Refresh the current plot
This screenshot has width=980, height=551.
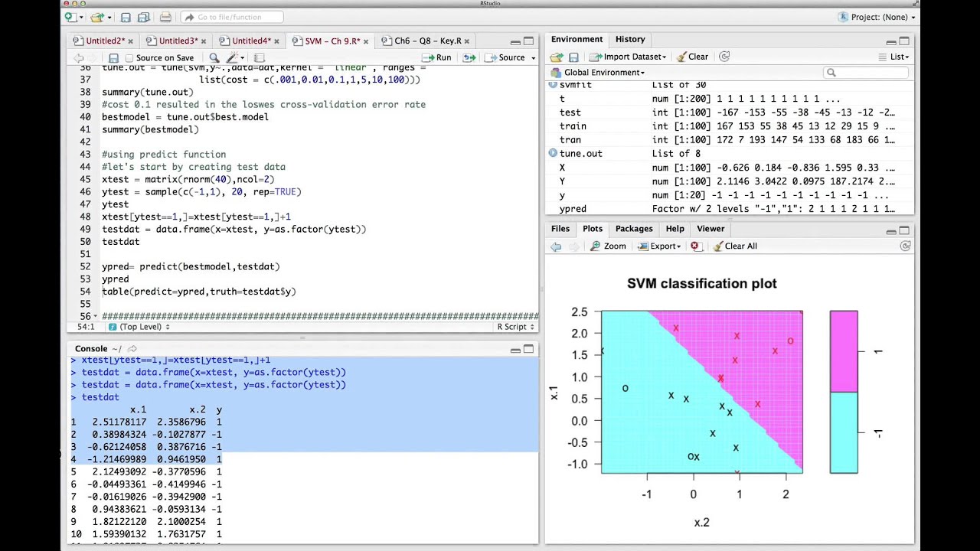905,246
